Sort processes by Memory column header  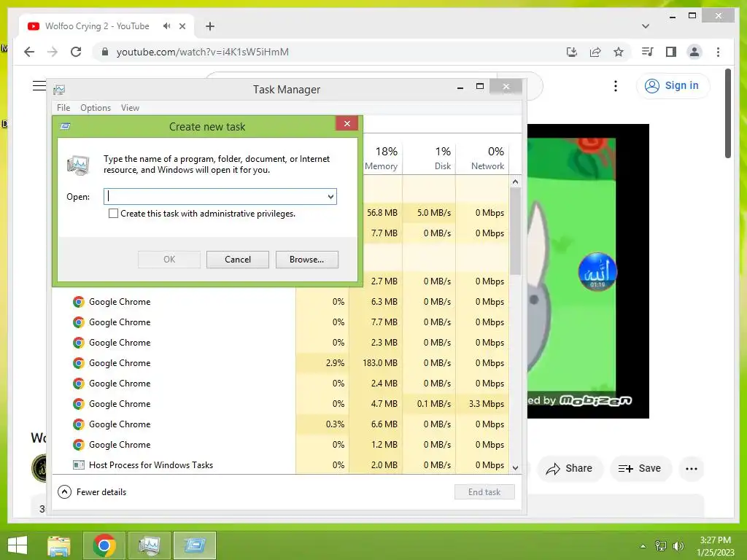point(381,158)
